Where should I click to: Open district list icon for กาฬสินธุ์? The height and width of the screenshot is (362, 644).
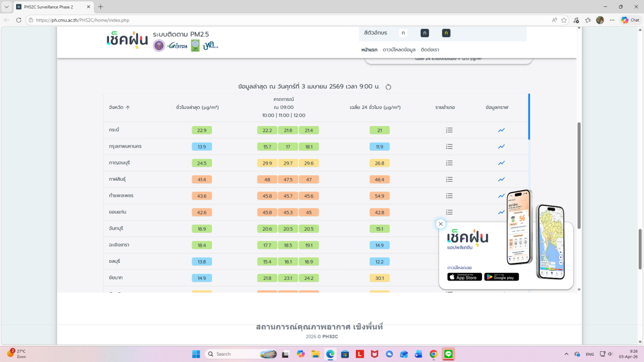[x=449, y=179]
